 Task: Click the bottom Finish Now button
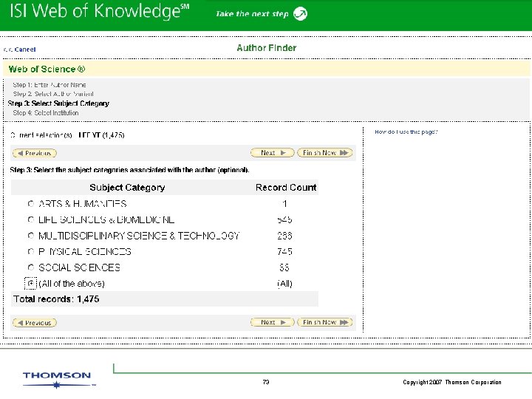(x=324, y=322)
